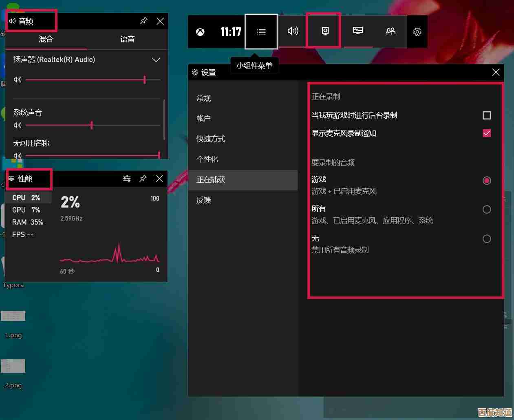Viewport: 514px width, 420px height.
Task: Pin the 音频 widget with the pin icon
Action: (x=143, y=21)
